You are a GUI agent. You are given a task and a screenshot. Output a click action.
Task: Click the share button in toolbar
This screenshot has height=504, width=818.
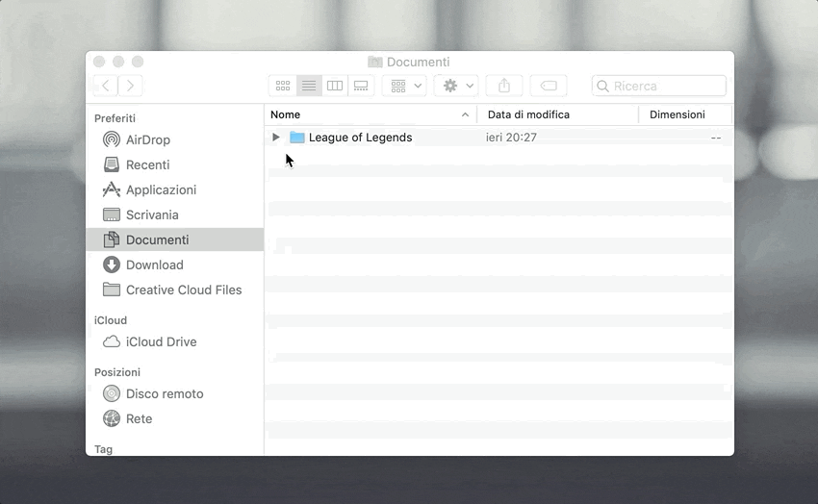tap(504, 86)
